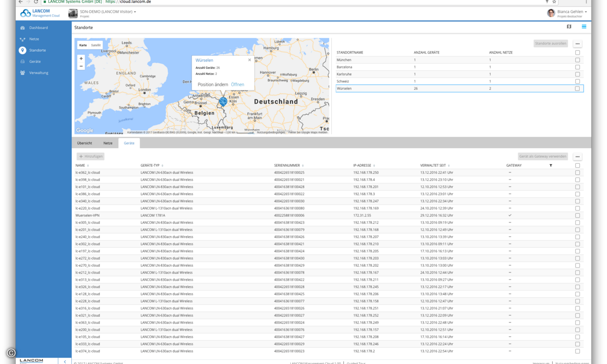Click the Würselen title link in popup
Viewport: 607px width, 364px height.
click(x=204, y=60)
